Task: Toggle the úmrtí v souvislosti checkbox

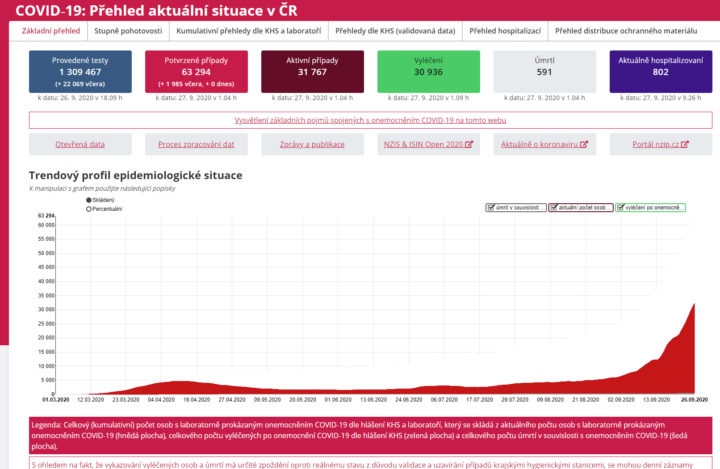Action: point(491,207)
